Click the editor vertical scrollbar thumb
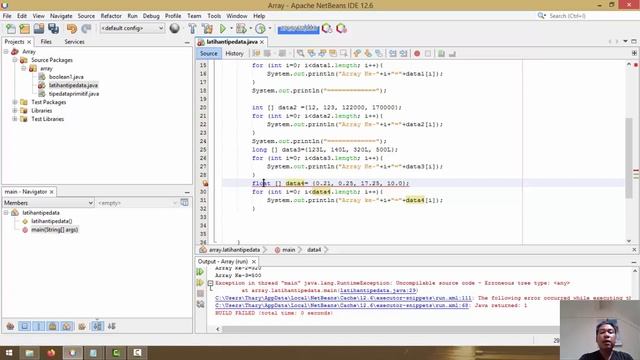Viewport: 640px width, 360px height. (629, 158)
